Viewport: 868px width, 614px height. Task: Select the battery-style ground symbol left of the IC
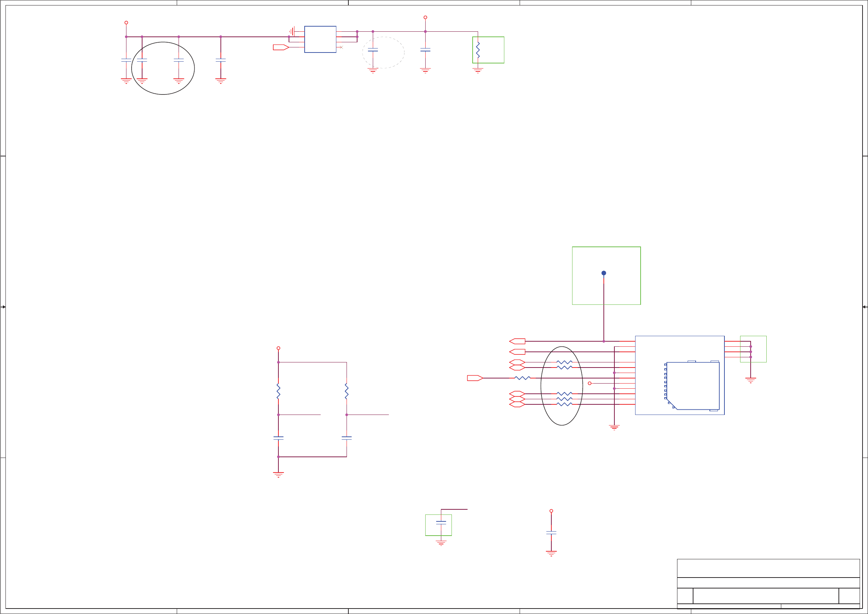292,31
